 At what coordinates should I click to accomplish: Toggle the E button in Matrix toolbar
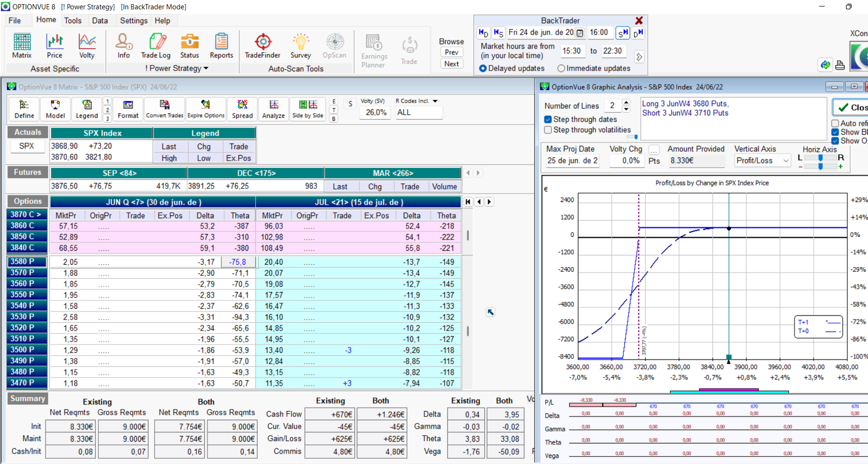[x=334, y=102]
